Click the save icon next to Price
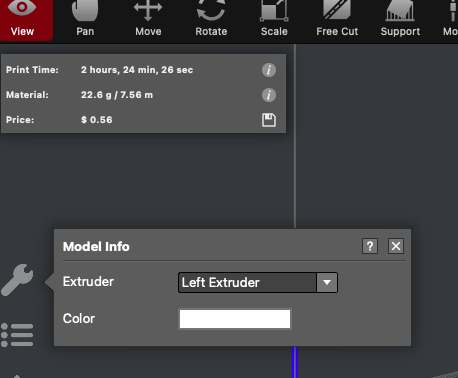Screen dimensions: 458x378 pos(269,120)
